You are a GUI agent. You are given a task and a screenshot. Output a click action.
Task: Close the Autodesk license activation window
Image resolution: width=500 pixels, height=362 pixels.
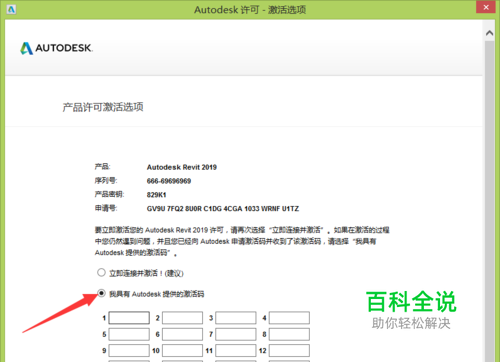[486, 7]
